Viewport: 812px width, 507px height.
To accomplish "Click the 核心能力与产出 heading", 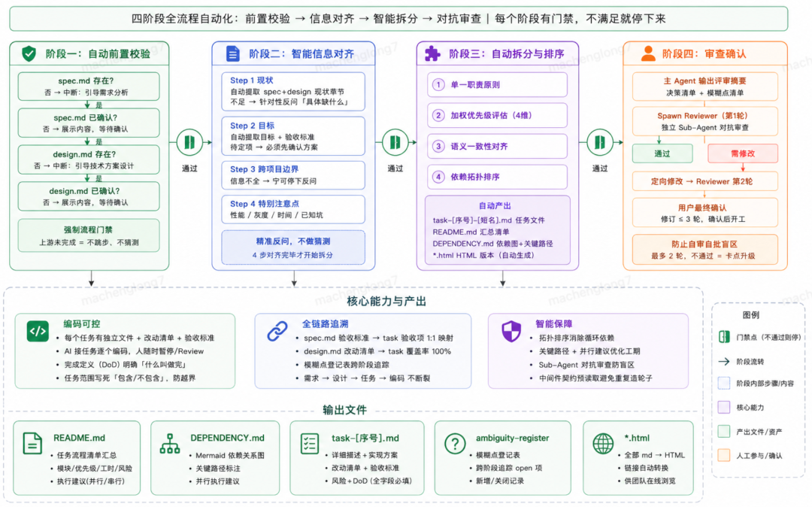I will (386, 302).
